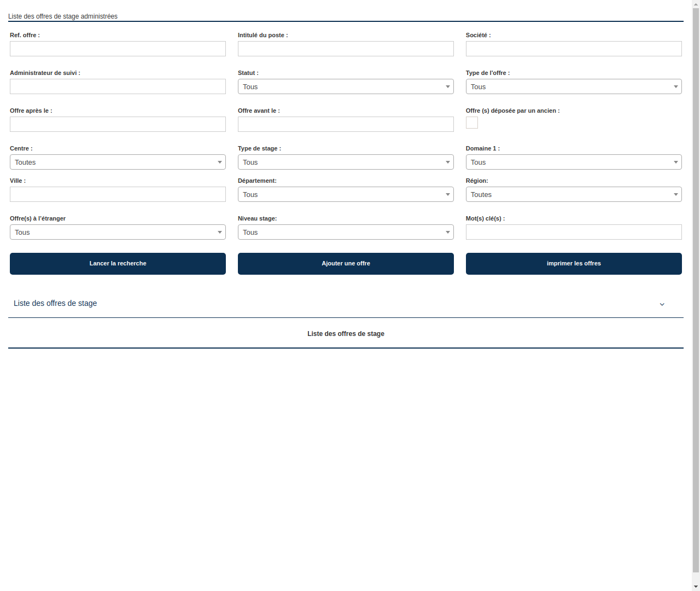This screenshot has width=700, height=591.
Task: Focus the Société text field
Action: 573,49
